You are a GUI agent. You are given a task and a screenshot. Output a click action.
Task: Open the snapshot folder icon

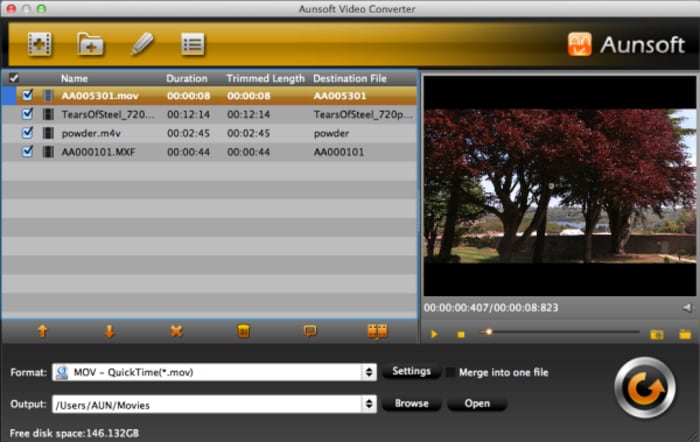point(685,334)
